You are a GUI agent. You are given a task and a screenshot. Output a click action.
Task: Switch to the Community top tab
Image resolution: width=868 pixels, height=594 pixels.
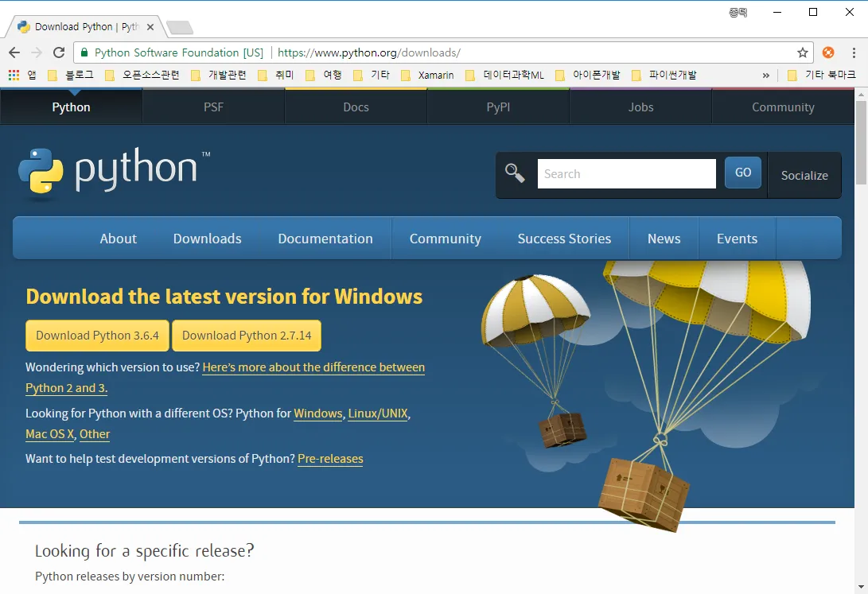783,107
